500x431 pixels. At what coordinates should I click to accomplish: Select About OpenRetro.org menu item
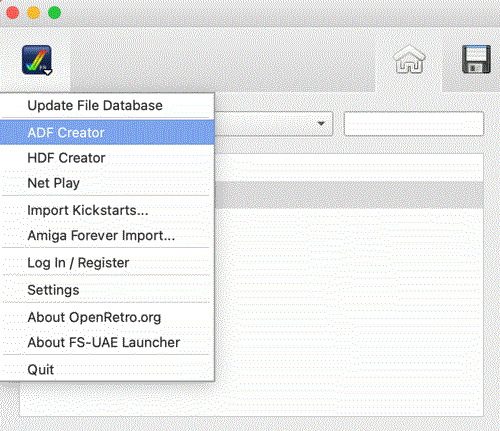pos(107,317)
